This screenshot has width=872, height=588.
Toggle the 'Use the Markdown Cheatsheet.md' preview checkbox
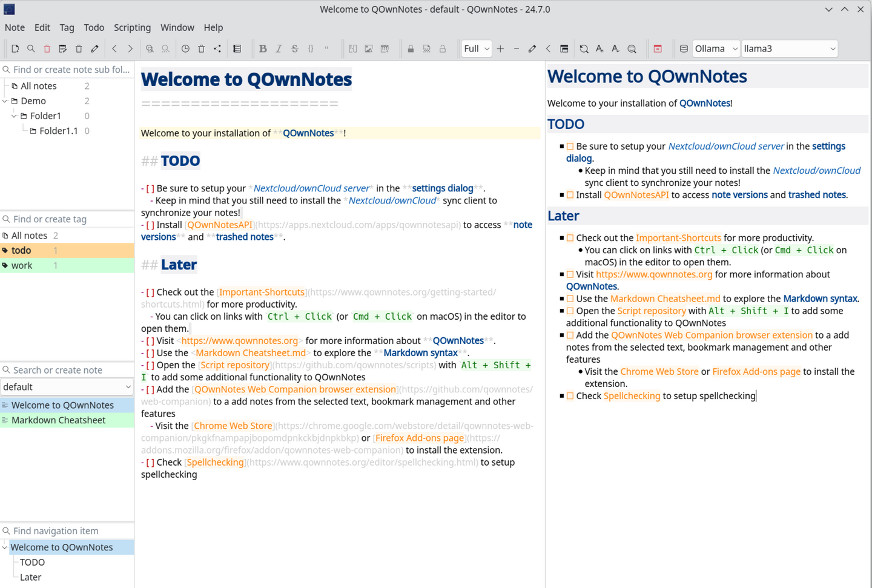coord(570,299)
